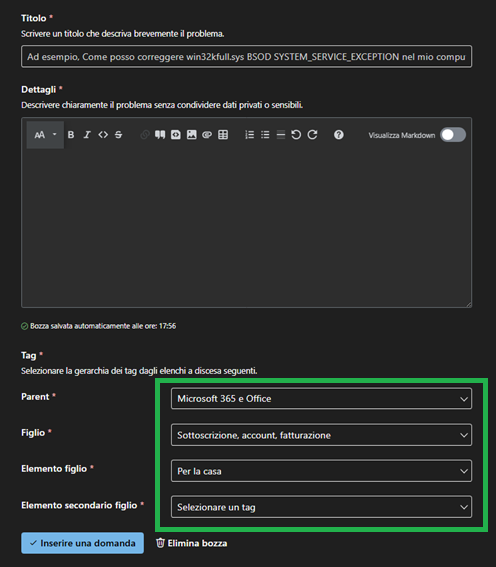Create a bulleted list

click(x=265, y=135)
